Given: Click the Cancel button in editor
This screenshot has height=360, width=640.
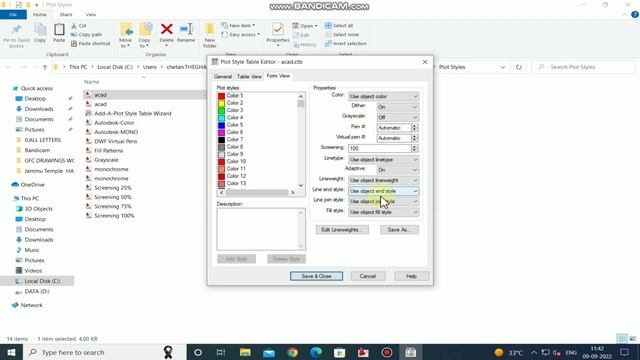Looking at the screenshot, I should click(x=368, y=276).
